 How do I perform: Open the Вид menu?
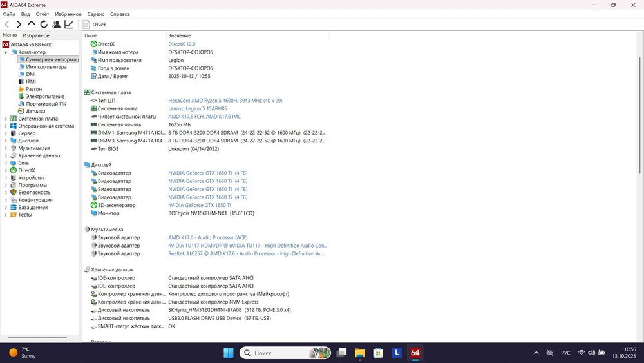click(x=26, y=14)
